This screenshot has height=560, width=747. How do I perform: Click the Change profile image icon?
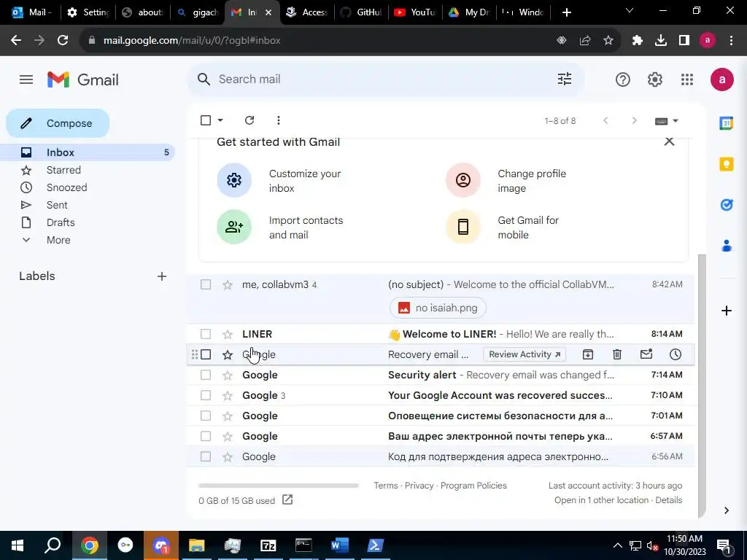463,180
